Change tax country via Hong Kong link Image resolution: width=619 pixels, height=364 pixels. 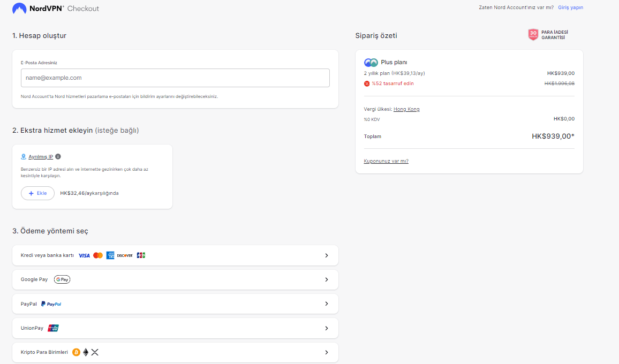tap(406, 109)
